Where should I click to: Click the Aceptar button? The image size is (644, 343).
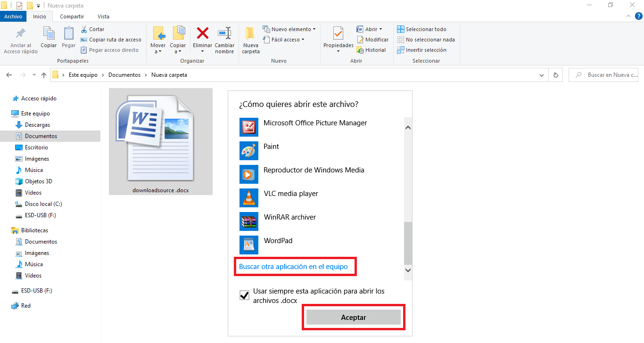(x=354, y=318)
